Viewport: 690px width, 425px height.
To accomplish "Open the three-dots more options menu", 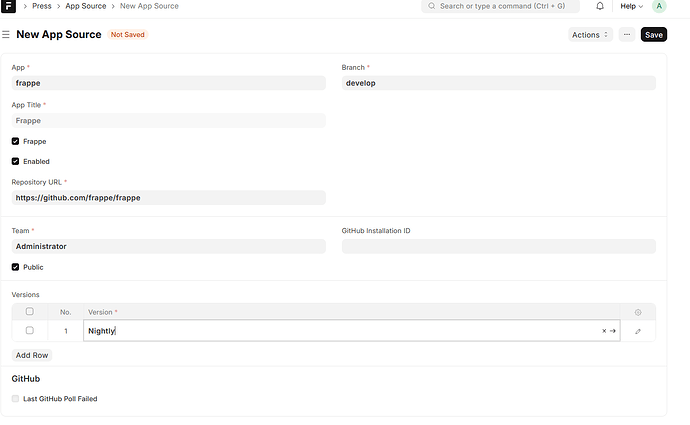I will pos(627,35).
